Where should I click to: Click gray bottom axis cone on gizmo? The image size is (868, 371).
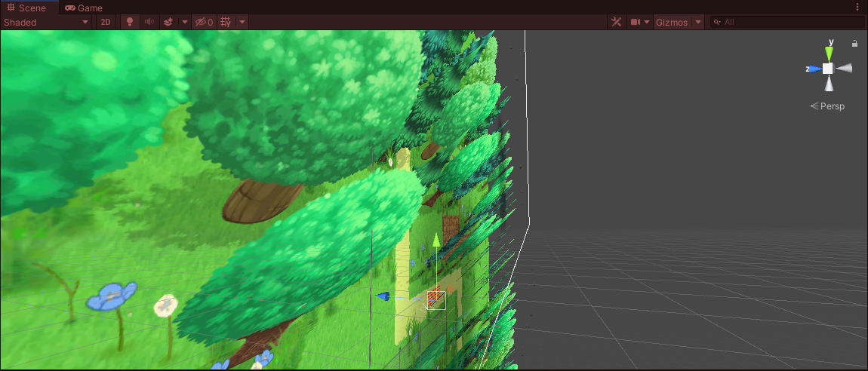coord(829,83)
